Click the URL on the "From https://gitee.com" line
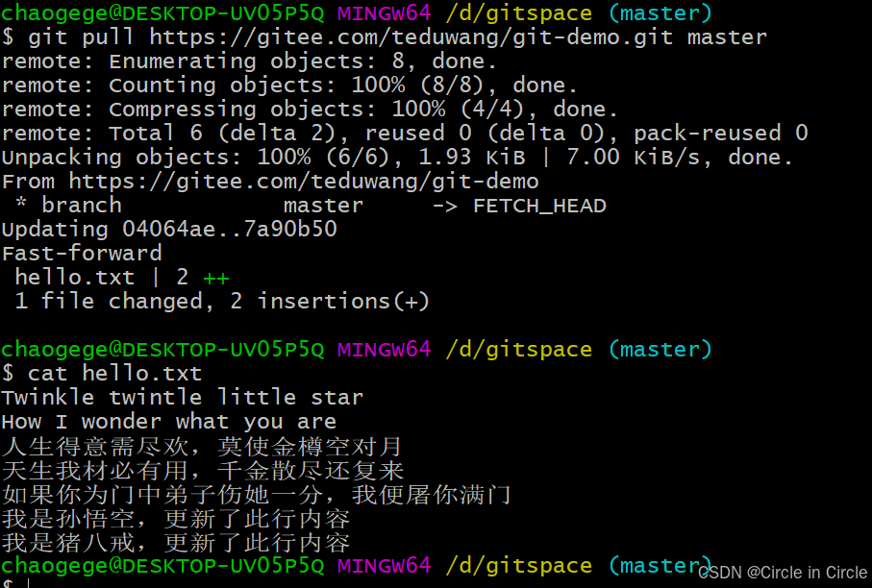The image size is (872, 588). [303, 182]
